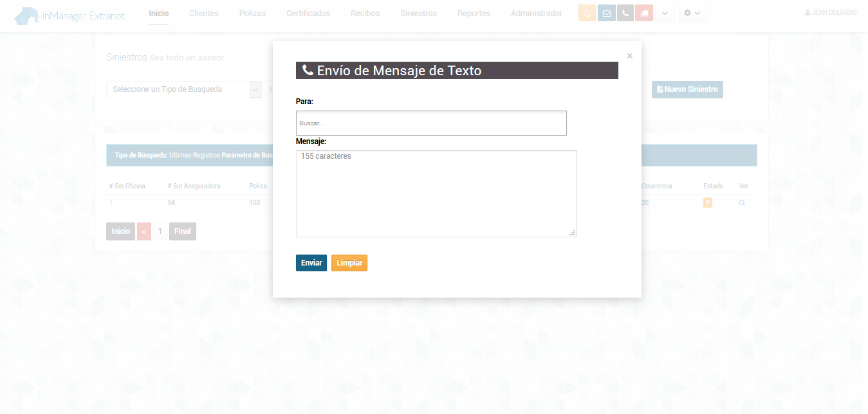
Task: Click the red truck icon
Action: click(644, 14)
